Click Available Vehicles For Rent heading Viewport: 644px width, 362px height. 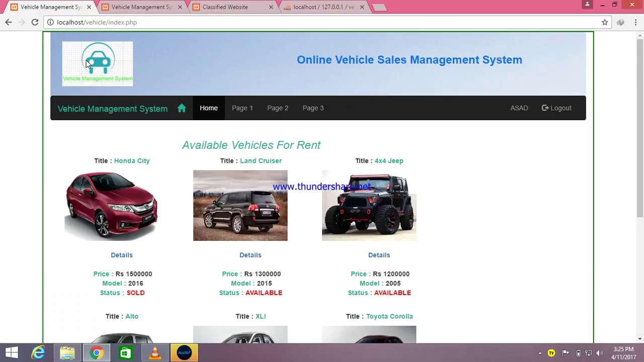coord(251,145)
